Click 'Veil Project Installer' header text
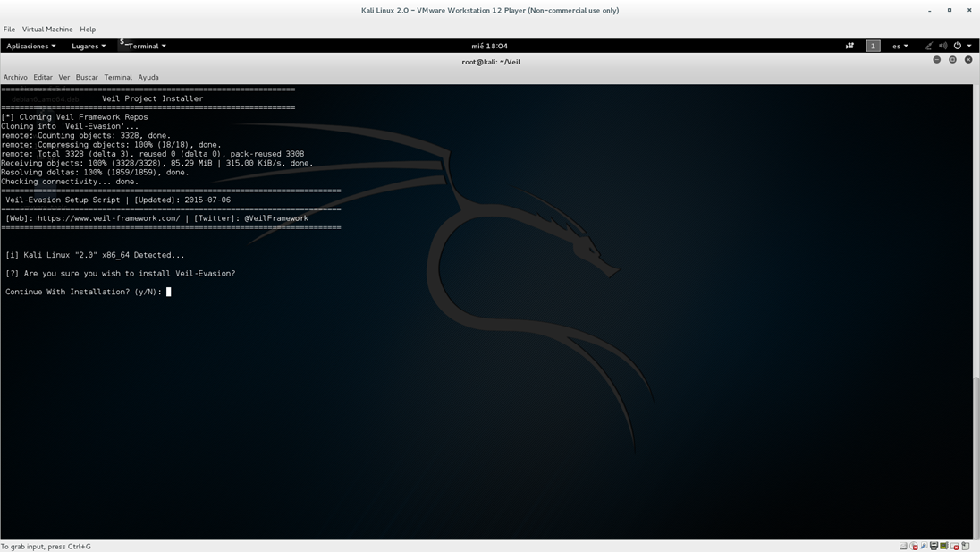This screenshot has width=980, height=552. [153, 98]
